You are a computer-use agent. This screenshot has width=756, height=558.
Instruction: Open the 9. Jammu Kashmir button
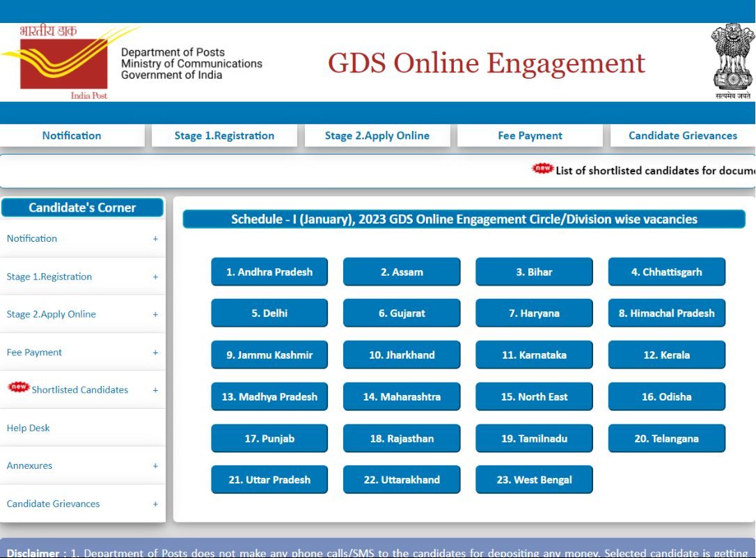(269, 355)
